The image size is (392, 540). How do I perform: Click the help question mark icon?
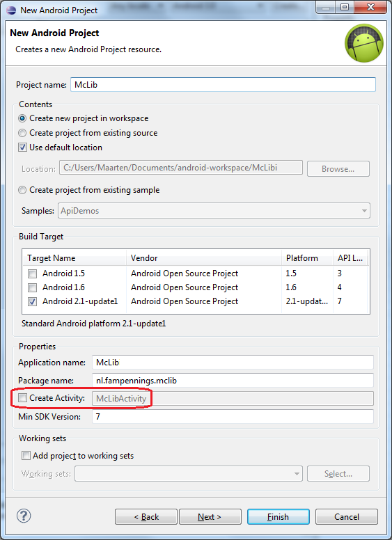[24, 516]
